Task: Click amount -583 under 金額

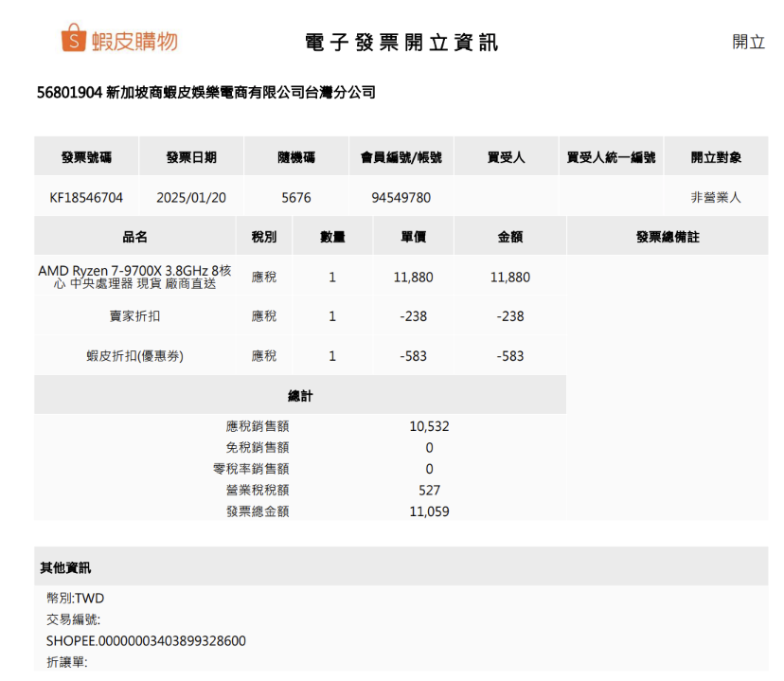Action: (510, 356)
